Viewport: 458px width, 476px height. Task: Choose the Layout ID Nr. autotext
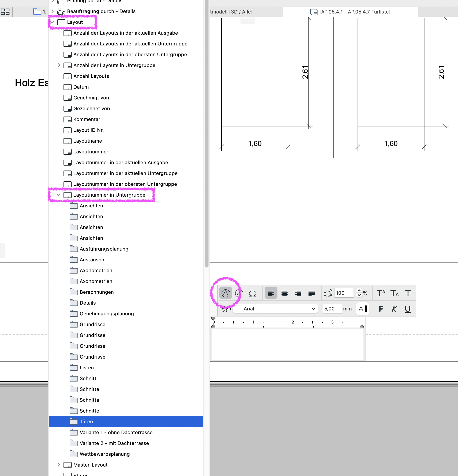pyautogui.click(x=126, y=130)
